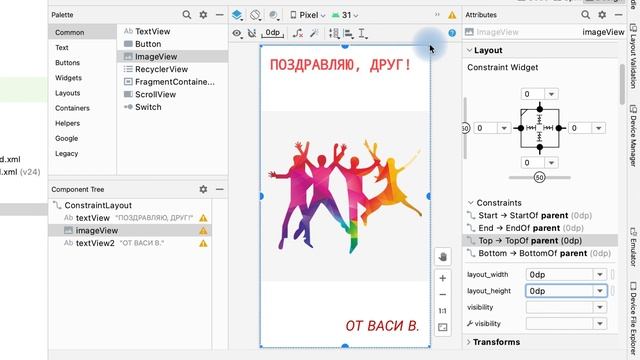Search the Palette panel

click(x=187, y=15)
